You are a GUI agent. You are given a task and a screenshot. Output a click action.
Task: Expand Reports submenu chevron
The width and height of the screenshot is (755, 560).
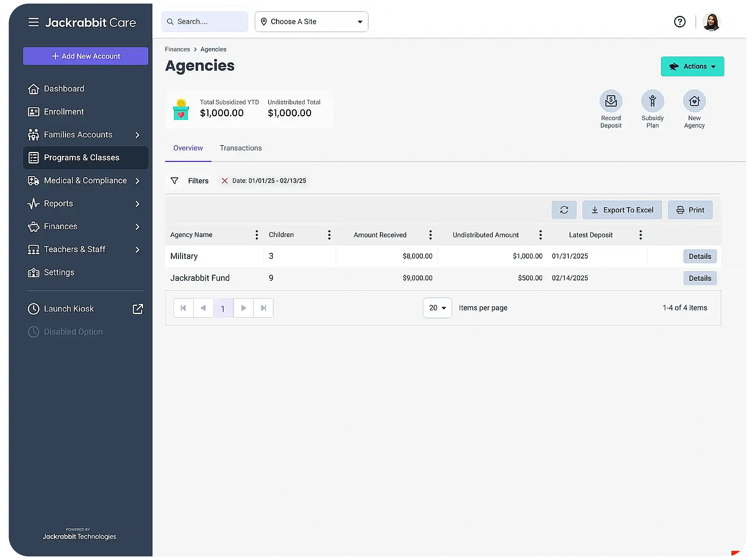[x=137, y=204]
